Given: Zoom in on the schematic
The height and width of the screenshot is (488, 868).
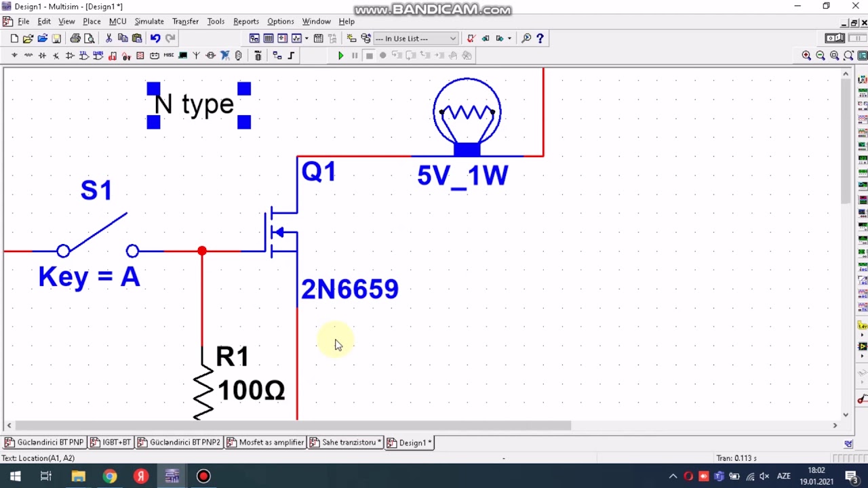Looking at the screenshot, I should click(806, 56).
